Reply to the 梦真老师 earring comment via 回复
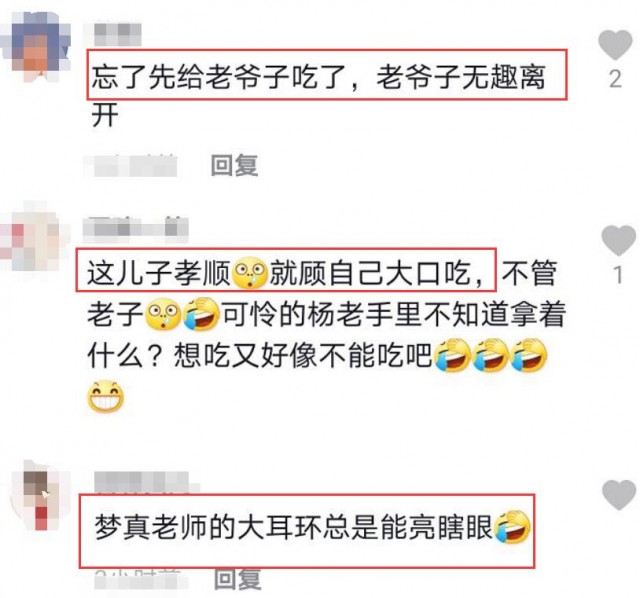 tap(238, 579)
